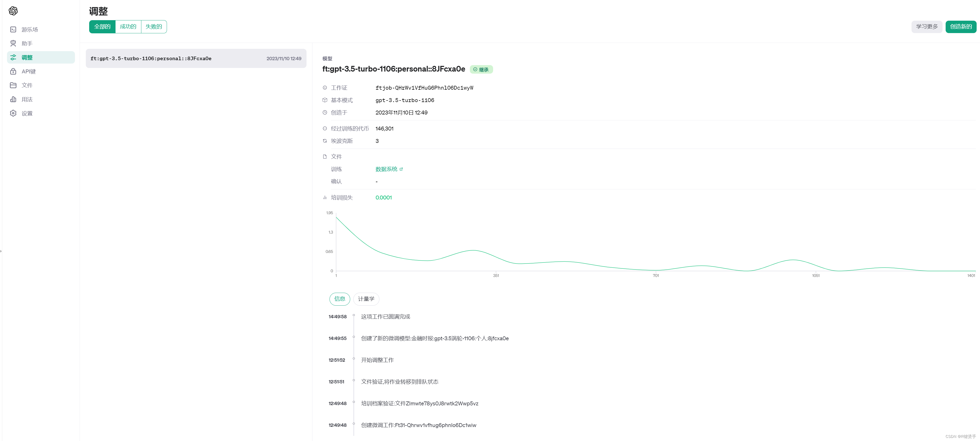
Task: Click base model value gpt-3.5-turbo-1106
Action: tap(405, 100)
